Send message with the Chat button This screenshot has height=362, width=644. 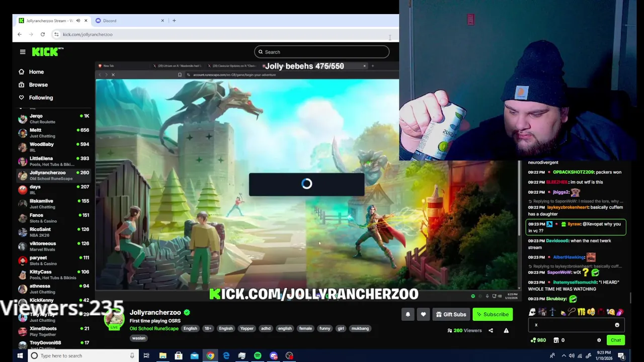pyautogui.click(x=616, y=340)
